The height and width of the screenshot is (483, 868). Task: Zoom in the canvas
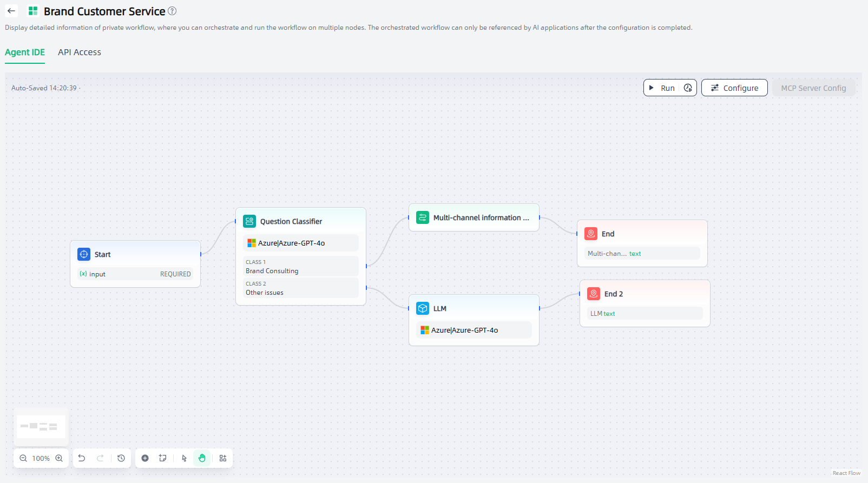click(59, 458)
